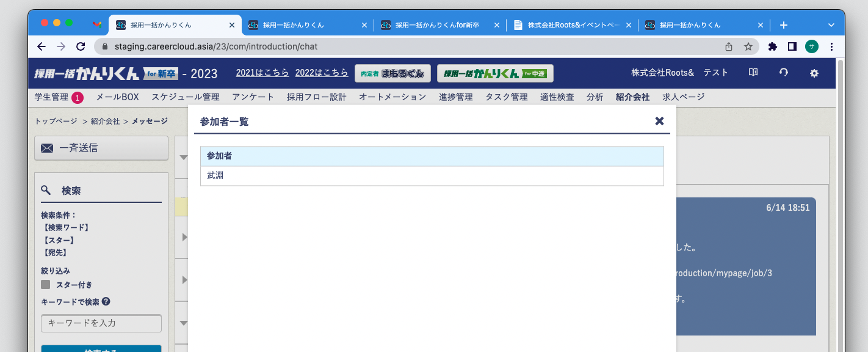Click the help icon next to キーワードで検索
The image size is (868, 352).
pyautogui.click(x=106, y=301)
